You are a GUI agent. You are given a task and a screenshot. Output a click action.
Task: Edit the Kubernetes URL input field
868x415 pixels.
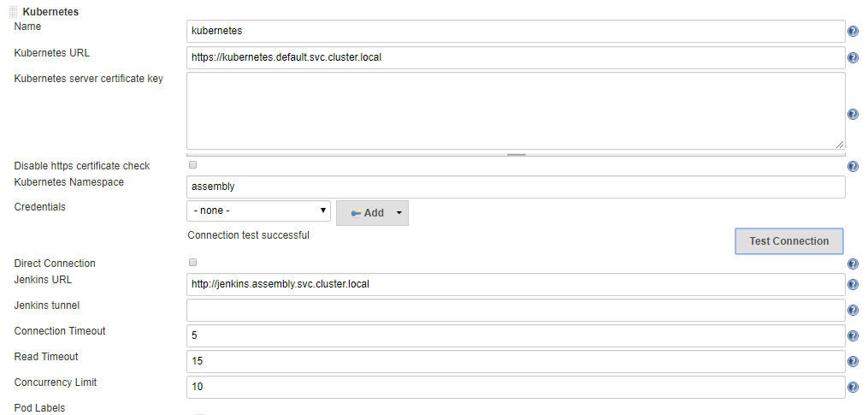pyautogui.click(x=516, y=57)
